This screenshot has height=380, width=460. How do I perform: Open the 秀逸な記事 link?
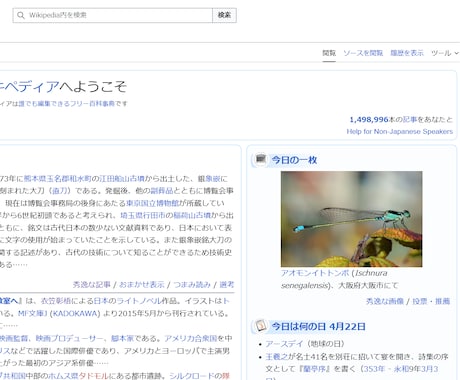(x=91, y=285)
